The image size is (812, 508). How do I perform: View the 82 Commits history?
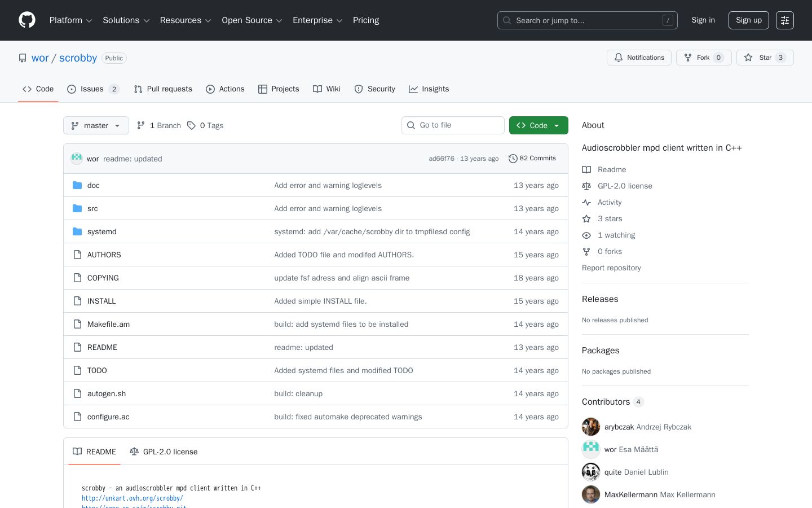532,159
